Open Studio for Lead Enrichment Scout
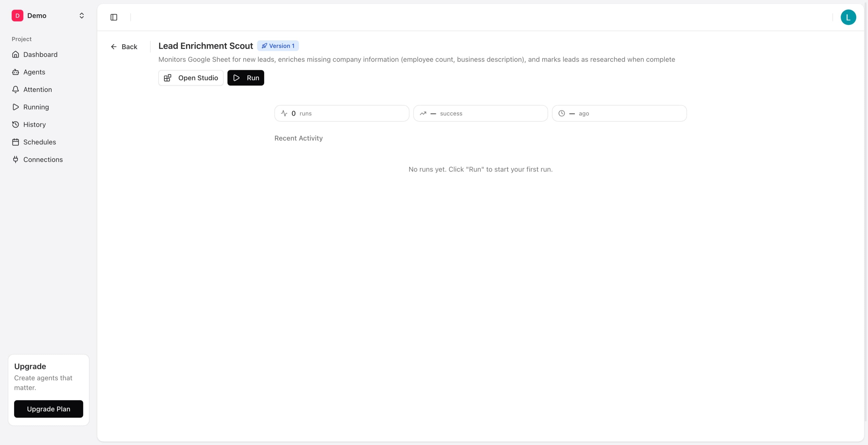868x445 pixels. (190, 78)
